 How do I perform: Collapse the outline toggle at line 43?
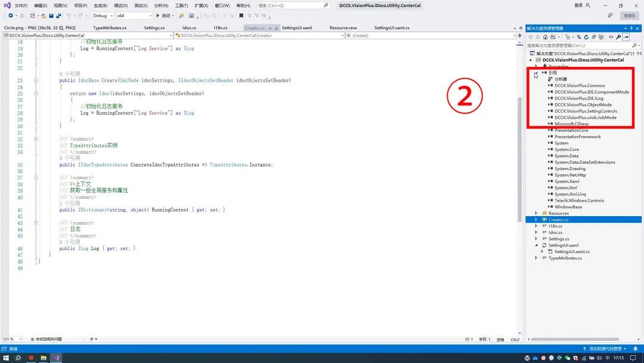(36, 223)
